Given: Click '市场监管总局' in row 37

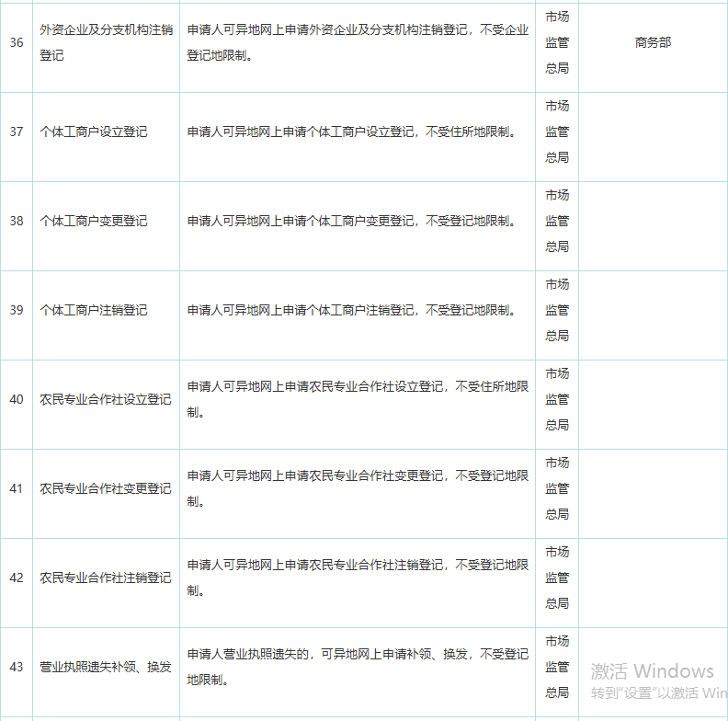Looking at the screenshot, I should (x=557, y=132).
